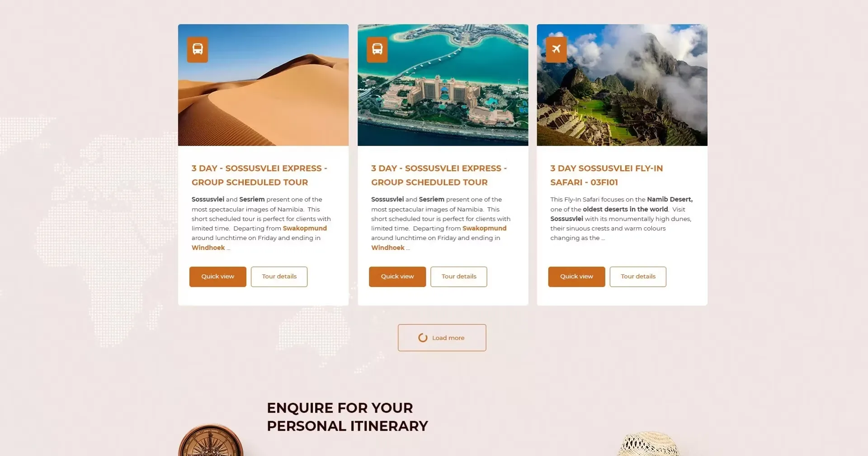Screen dimensions: 868x456
Task: Open the 3 Day Sossusvlei Fly-In Safari title
Action: [607, 175]
